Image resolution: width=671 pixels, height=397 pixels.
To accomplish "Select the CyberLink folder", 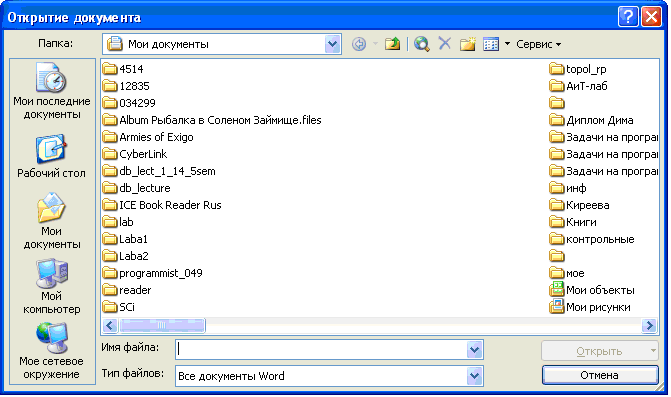I will click(135, 154).
